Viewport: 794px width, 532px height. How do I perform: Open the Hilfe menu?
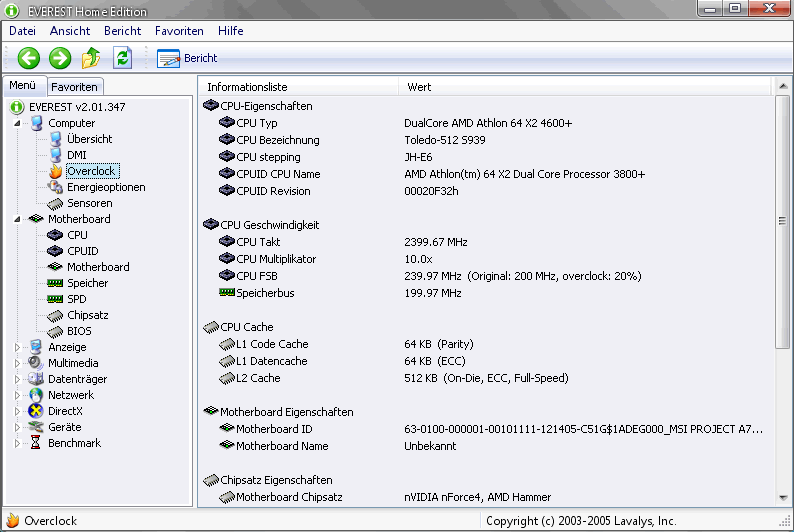[230, 31]
